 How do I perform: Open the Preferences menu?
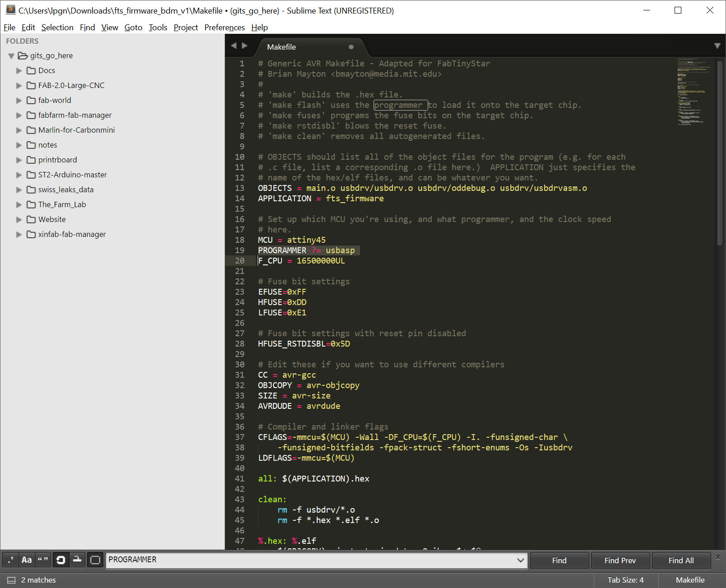click(225, 28)
